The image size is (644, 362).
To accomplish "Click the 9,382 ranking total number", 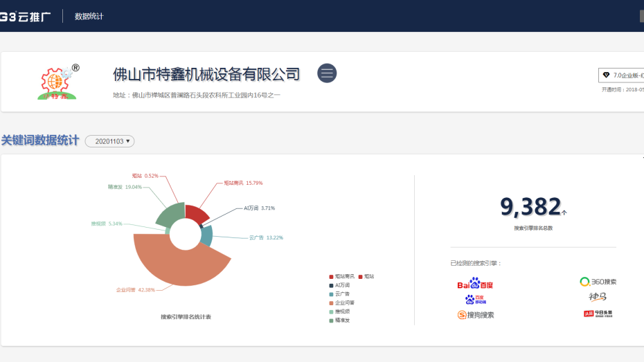I will pos(530,206).
